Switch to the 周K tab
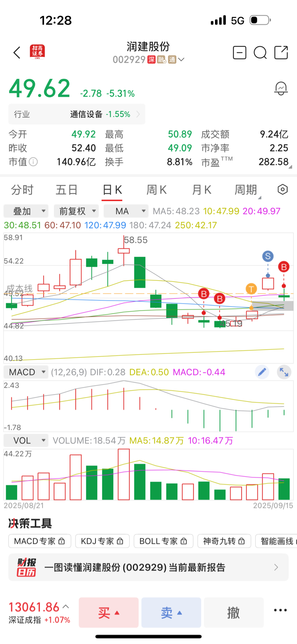Viewport: 297px width, 644px height. point(157,190)
